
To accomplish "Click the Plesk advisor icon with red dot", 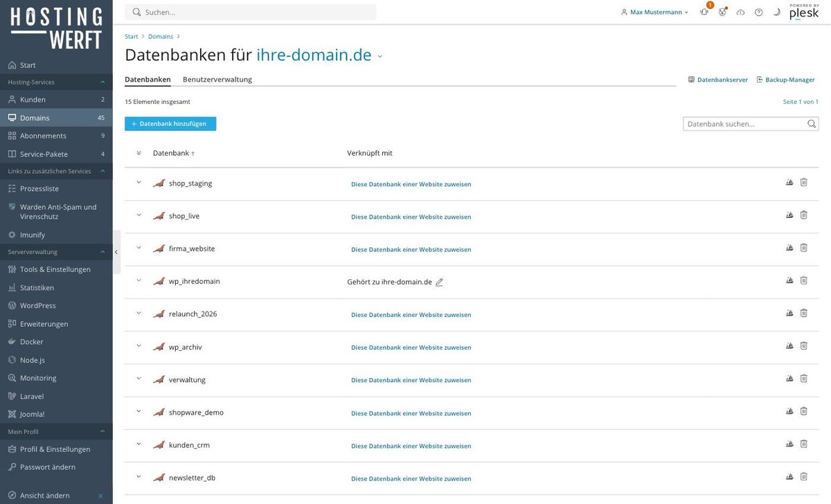I will [722, 12].
